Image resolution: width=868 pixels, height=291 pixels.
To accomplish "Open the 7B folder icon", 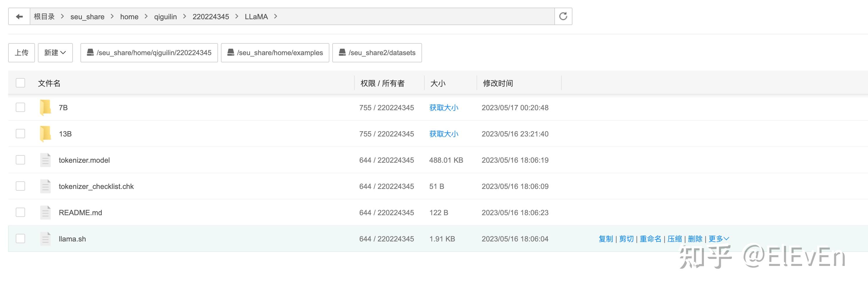I will coord(45,108).
